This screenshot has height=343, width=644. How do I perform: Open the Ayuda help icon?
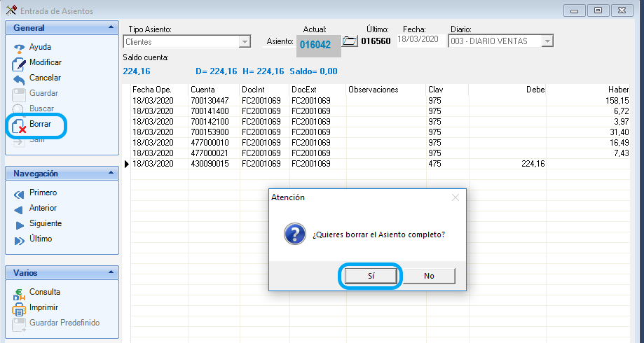coord(19,48)
